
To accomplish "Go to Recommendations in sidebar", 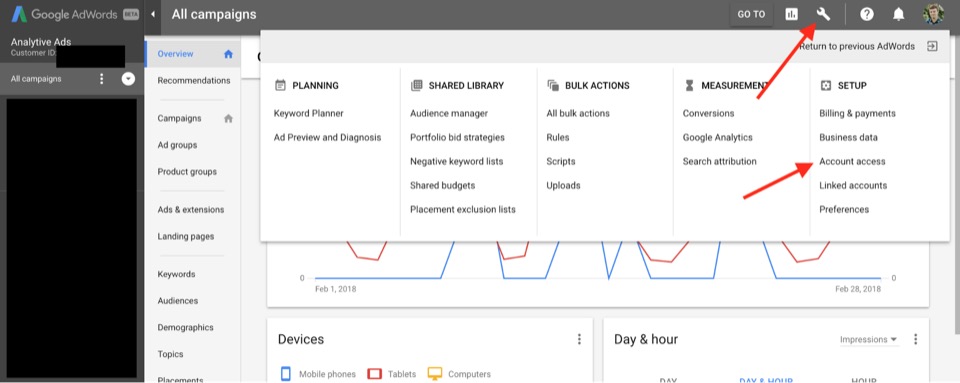I will pos(193,81).
